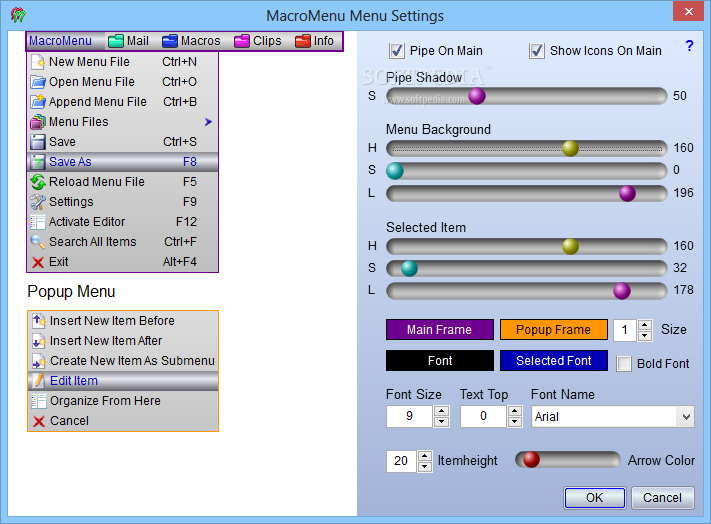Click the Search All Items magnifier icon

click(38, 242)
